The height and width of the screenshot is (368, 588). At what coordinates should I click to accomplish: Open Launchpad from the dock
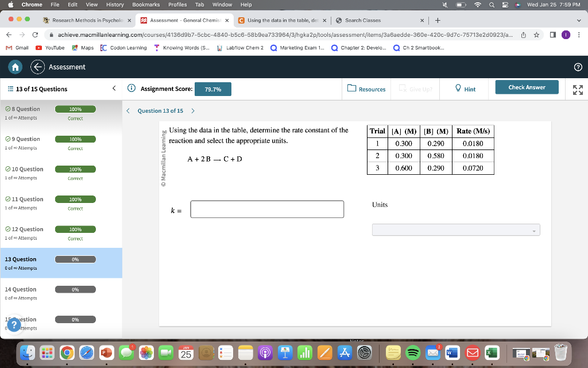(x=47, y=352)
